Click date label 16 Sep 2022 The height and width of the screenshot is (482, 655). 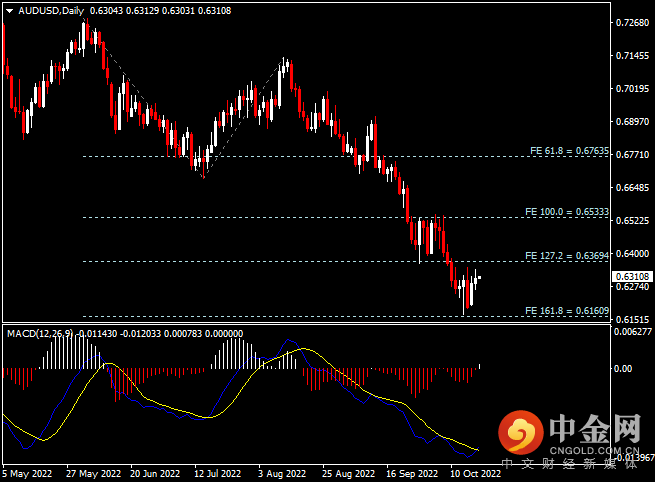coord(412,474)
